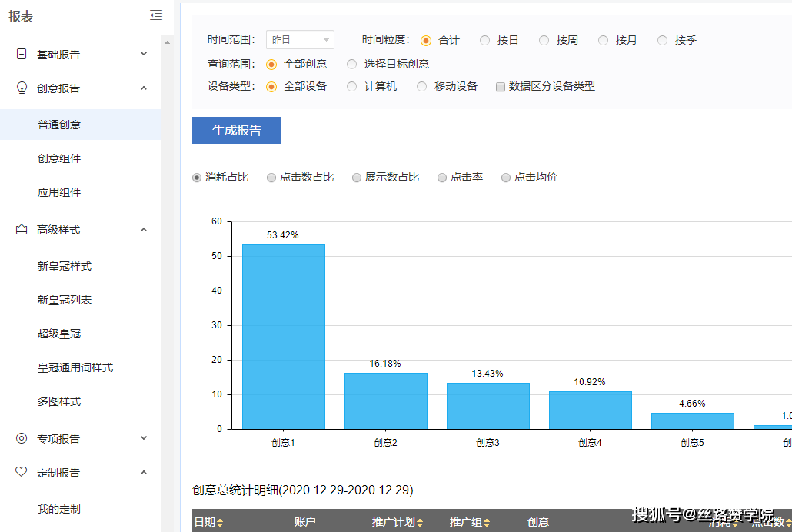Collapse 高级样式 section chevron
792x532 pixels.
[x=144, y=229]
